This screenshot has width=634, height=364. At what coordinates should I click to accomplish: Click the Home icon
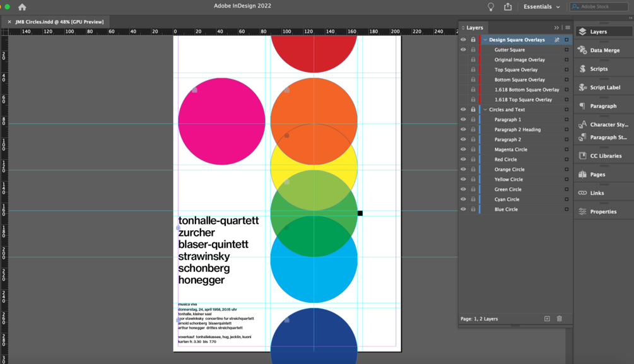(22, 7)
